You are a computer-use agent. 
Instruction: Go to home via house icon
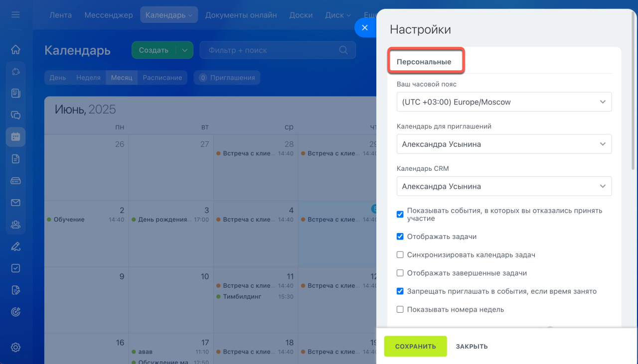click(x=15, y=49)
